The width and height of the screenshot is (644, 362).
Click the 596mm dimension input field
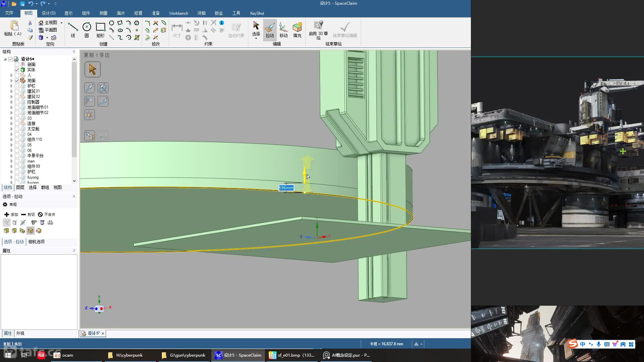click(x=286, y=188)
